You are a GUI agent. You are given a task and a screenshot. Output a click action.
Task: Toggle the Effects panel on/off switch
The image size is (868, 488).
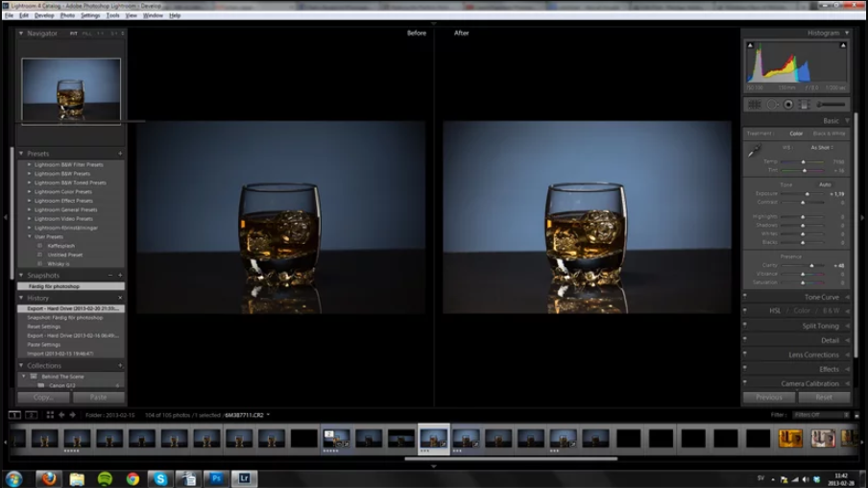click(x=744, y=368)
